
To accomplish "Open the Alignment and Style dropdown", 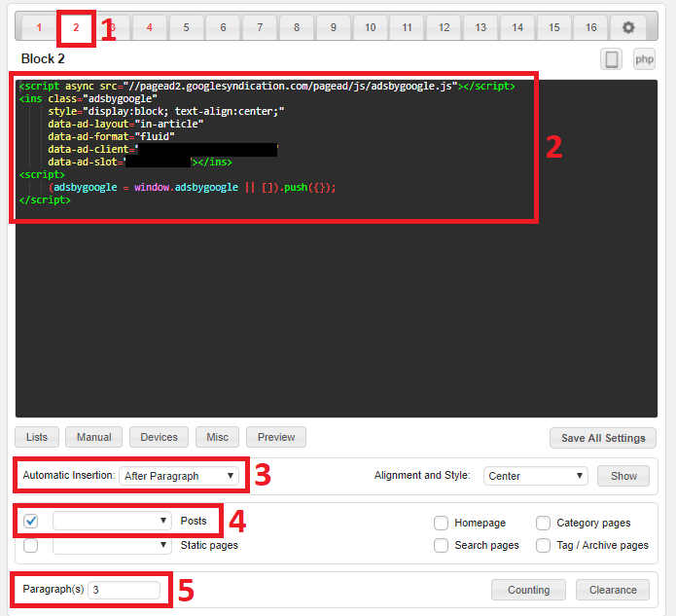I will point(536,476).
